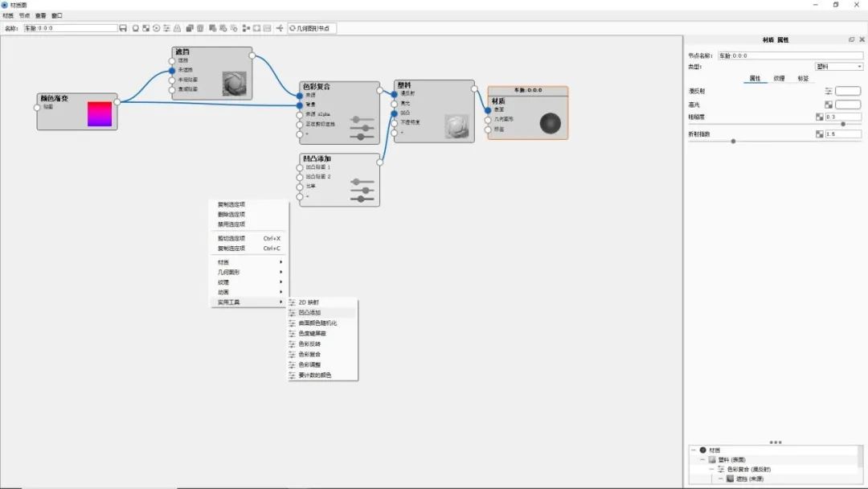Select the save material icon on toolbar

(x=124, y=27)
